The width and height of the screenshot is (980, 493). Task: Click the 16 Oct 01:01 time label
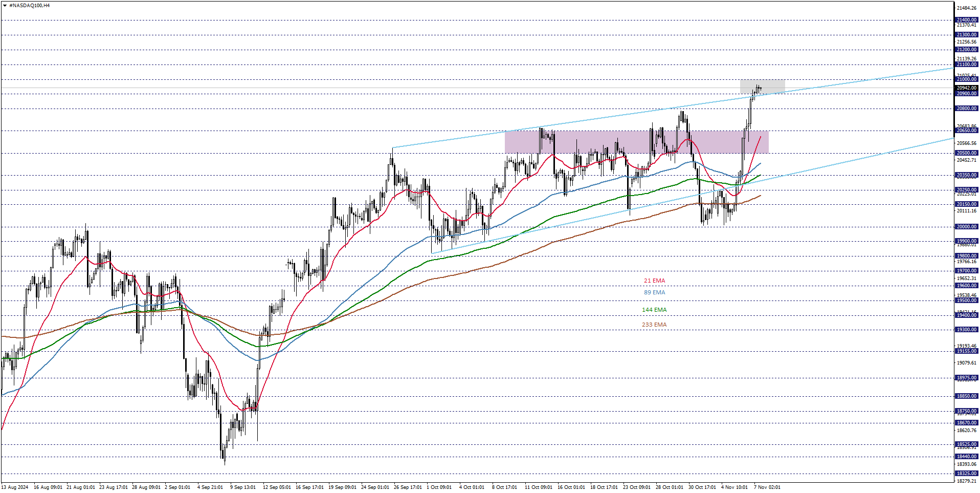[571, 487]
